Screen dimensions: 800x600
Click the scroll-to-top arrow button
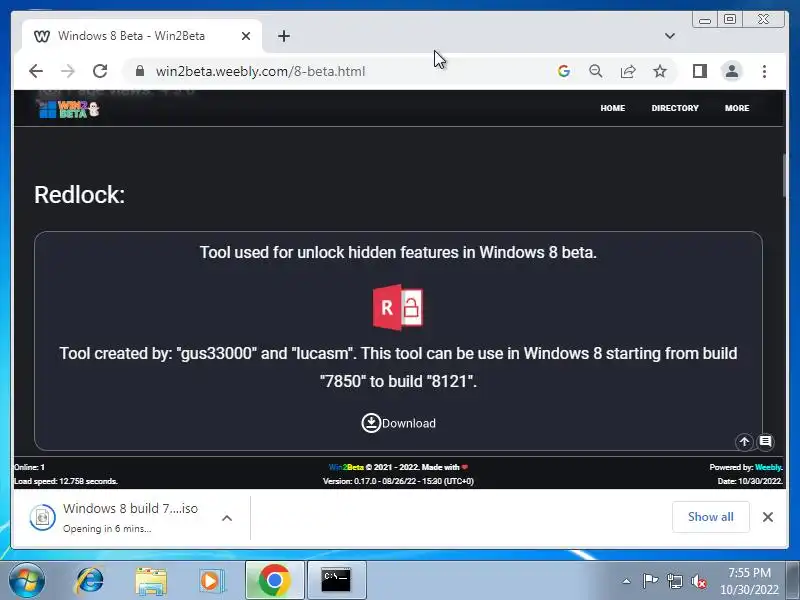coord(744,441)
